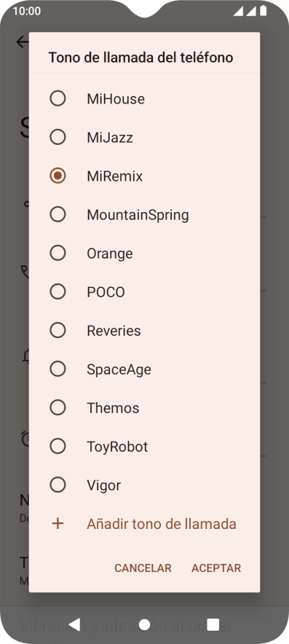Screen dimensions: 289x644
Task: Tap the CANCELAR button
Action: point(143,568)
